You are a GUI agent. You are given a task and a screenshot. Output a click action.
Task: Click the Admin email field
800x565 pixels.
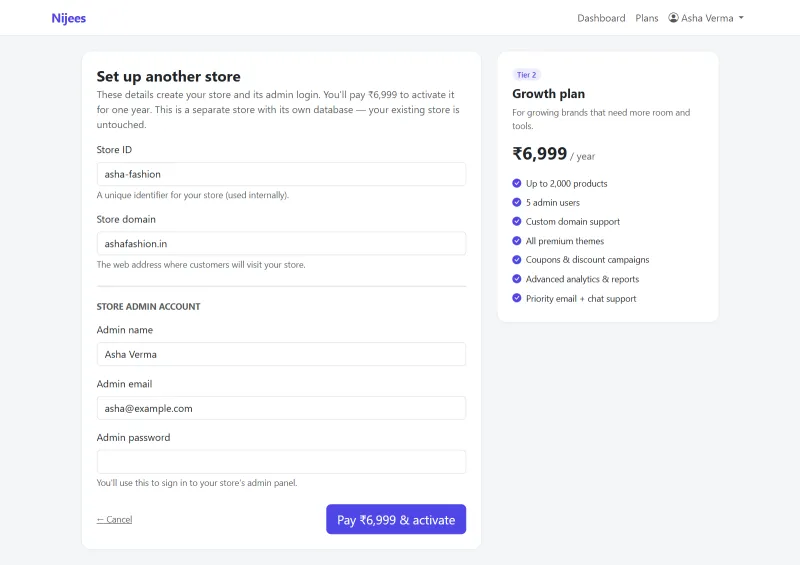281,408
